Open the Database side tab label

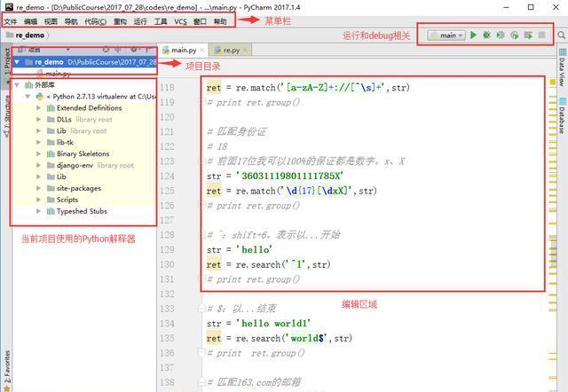pyautogui.click(x=562, y=120)
